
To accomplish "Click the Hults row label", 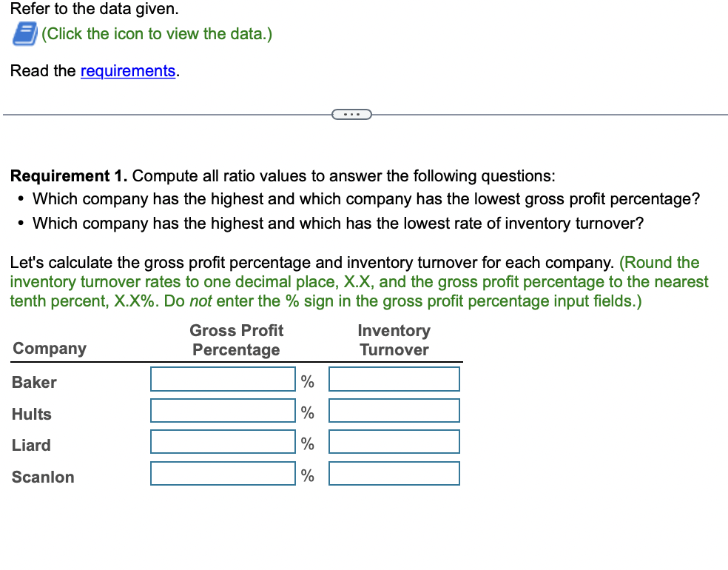I will pyautogui.click(x=31, y=415).
